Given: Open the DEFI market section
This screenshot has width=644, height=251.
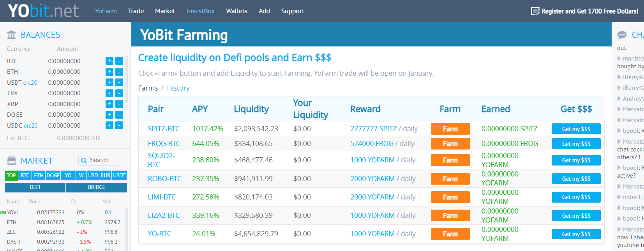Looking at the screenshot, I should 35,187.
